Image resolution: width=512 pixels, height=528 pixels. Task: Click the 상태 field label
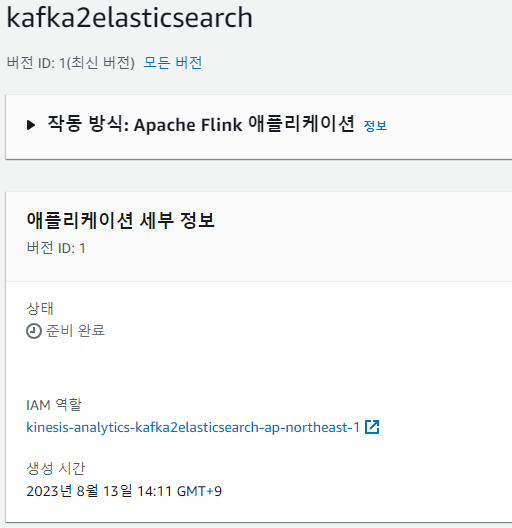(40, 308)
